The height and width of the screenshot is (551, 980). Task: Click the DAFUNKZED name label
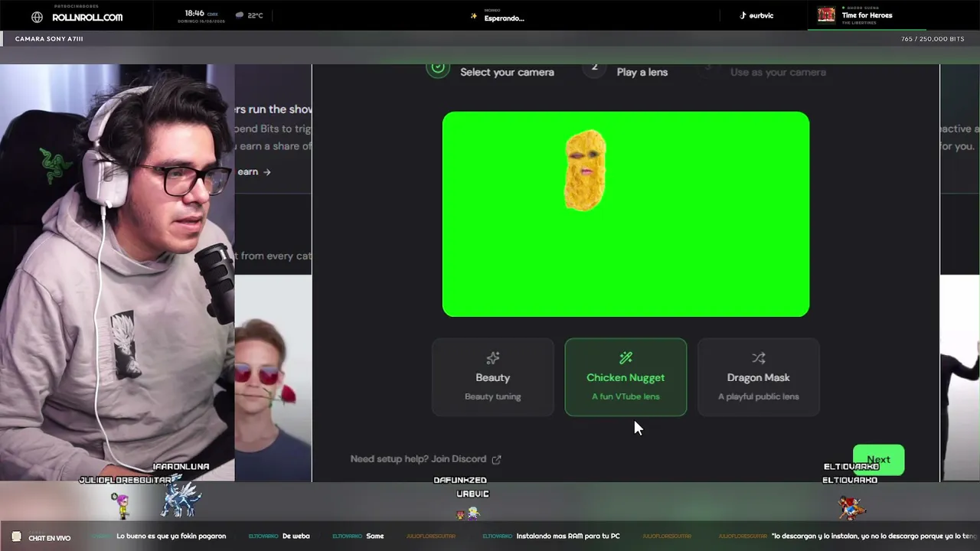pyautogui.click(x=460, y=481)
